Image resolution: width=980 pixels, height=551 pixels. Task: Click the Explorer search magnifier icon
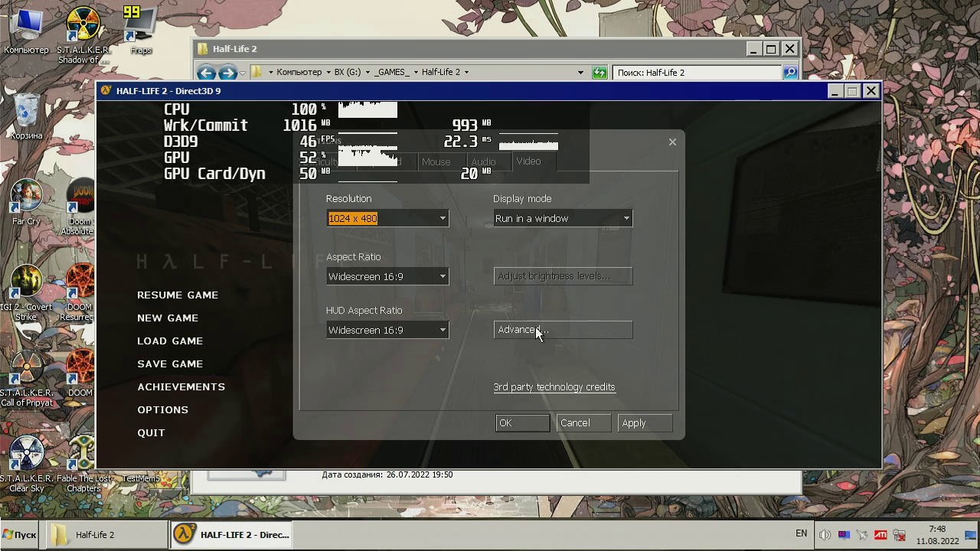click(x=790, y=72)
